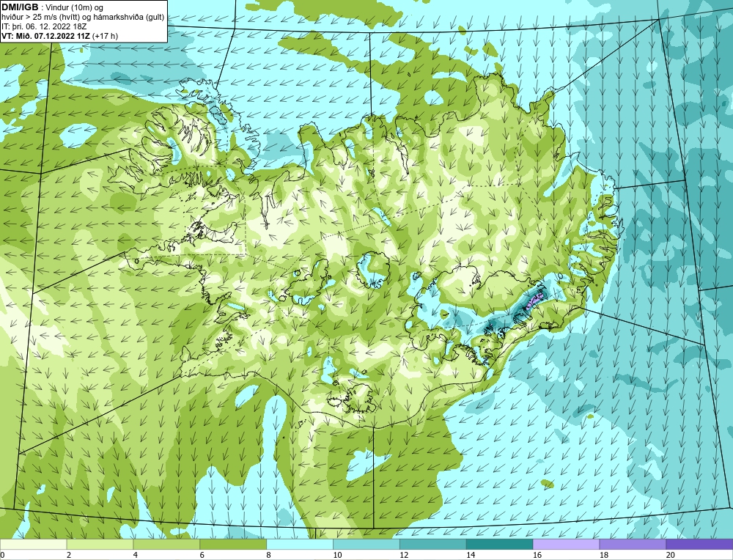The width and height of the screenshot is (733, 560).
Task: Click the 10–12 m/s cyan legend swatch
Action: (x=366, y=545)
